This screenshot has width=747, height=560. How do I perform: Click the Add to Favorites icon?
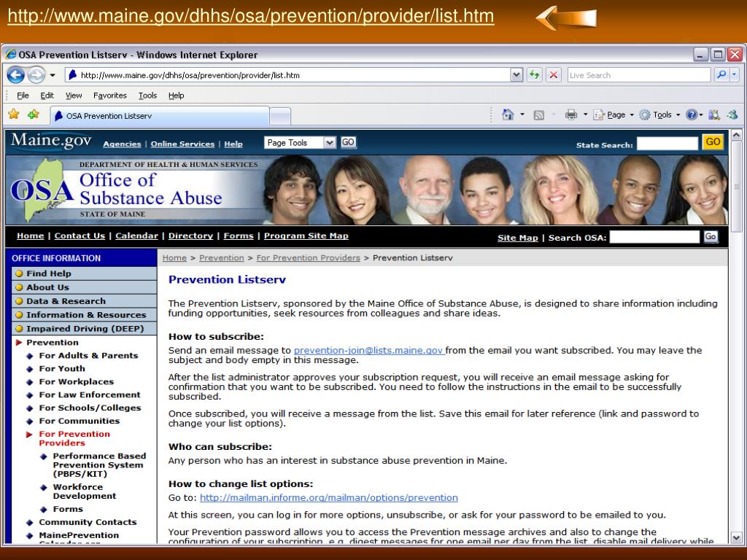[34, 114]
